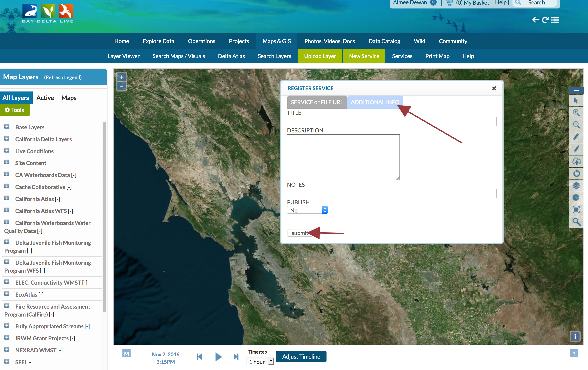Expand the Base Layers group
This screenshot has width=588, height=370.
[7, 126]
